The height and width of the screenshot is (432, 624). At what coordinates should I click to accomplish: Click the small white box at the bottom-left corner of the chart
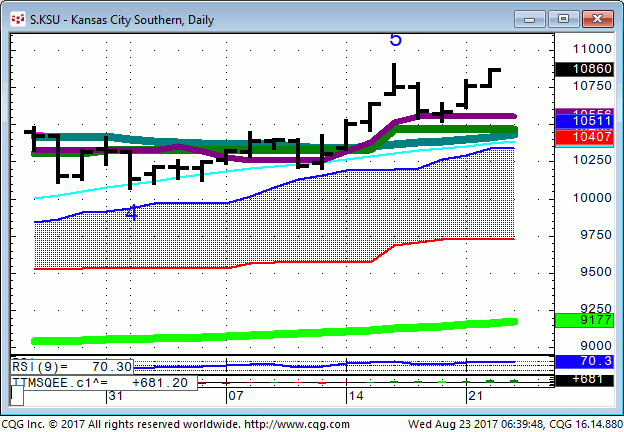point(17,396)
